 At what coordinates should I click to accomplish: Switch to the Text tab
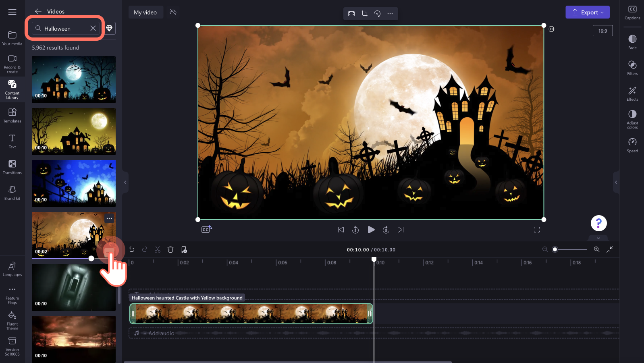pos(12,141)
